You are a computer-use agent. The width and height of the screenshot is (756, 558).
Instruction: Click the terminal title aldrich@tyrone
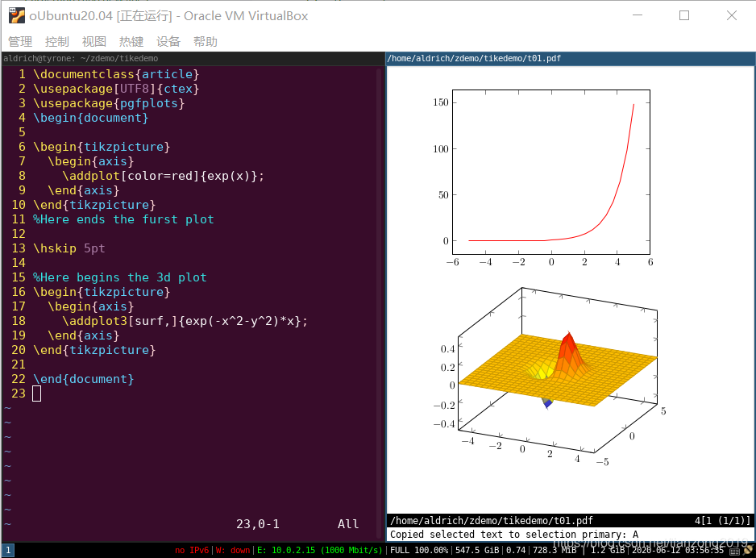[81, 58]
